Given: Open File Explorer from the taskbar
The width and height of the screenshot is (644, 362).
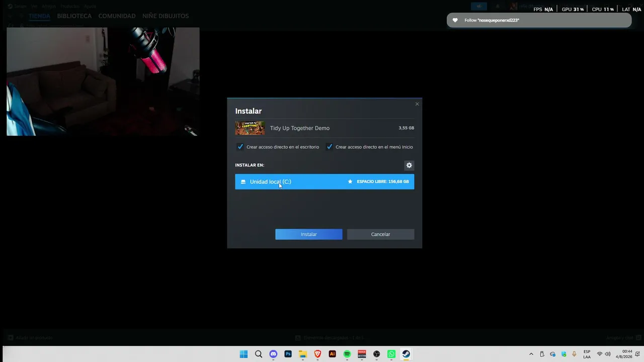Looking at the screenshot, I should tap(303, 354).
